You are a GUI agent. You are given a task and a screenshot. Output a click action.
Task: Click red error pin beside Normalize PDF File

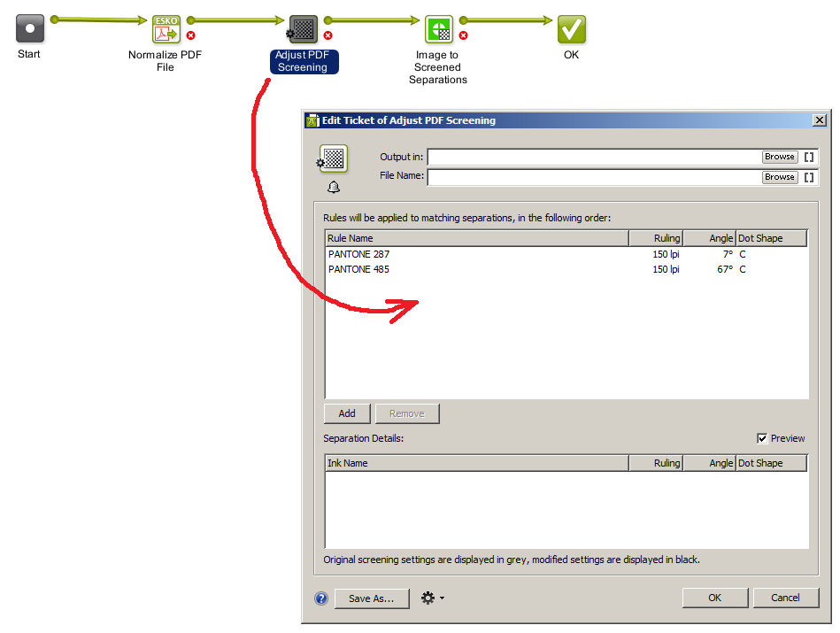click(190, 35)
